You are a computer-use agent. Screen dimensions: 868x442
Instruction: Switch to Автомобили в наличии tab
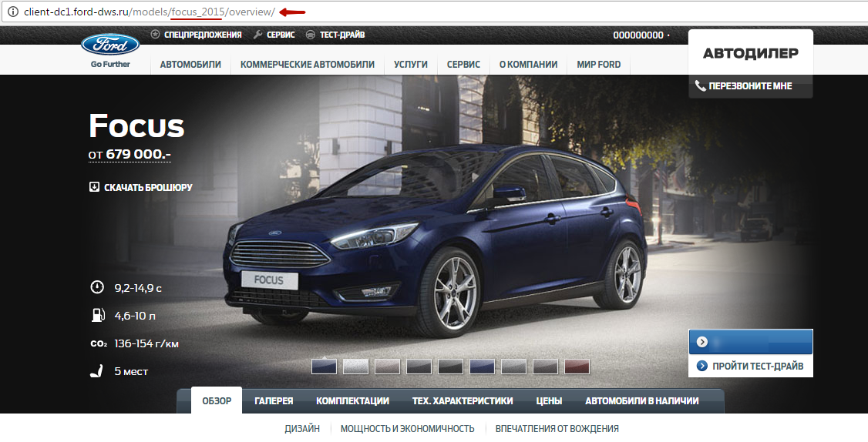click(x=641, y=400)
